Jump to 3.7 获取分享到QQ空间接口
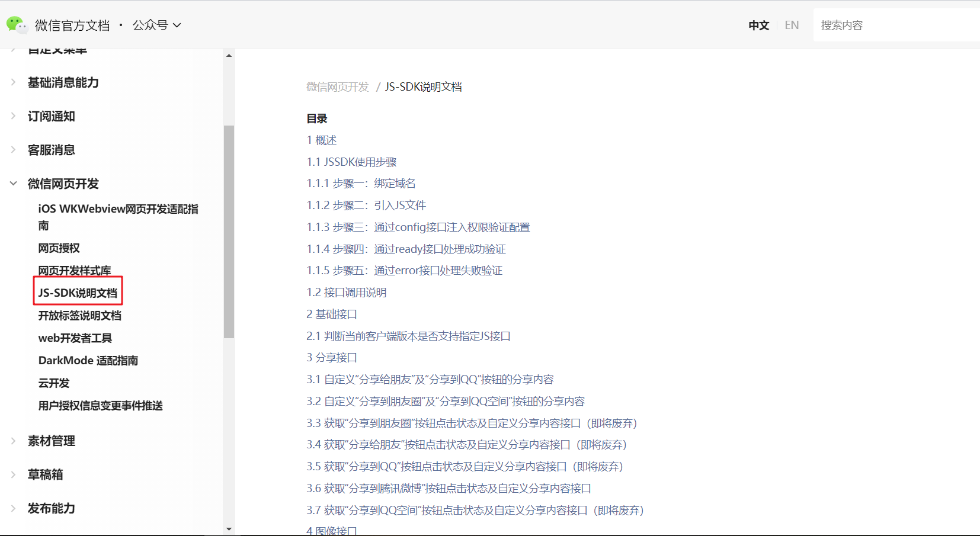This screenshot has height=536, width=980. (x=475, y=511)
